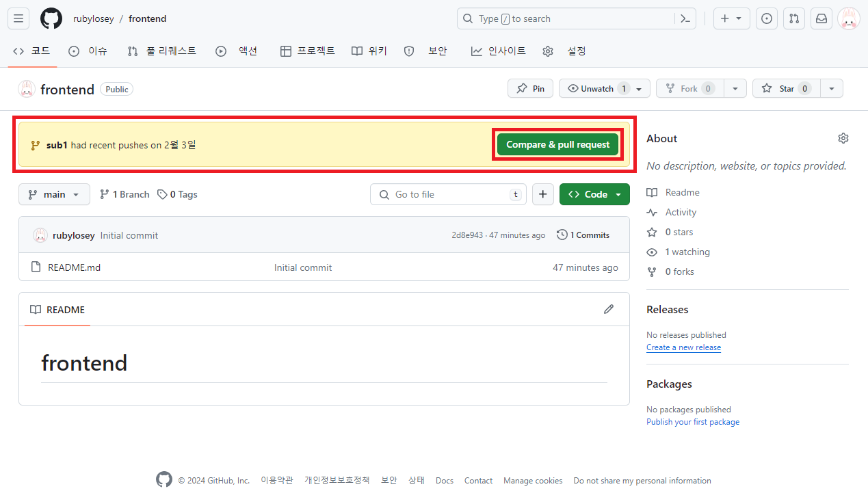Open the 액션 tab
Image resolution: width=868 pixels, height=491 pixels.
click(237, 51)
